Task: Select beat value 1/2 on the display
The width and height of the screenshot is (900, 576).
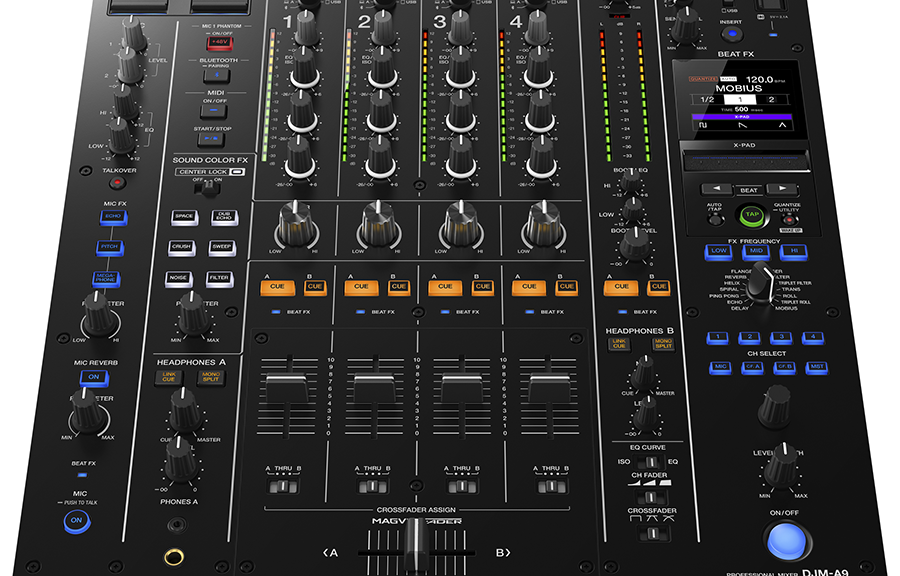Action: (706, 100)
